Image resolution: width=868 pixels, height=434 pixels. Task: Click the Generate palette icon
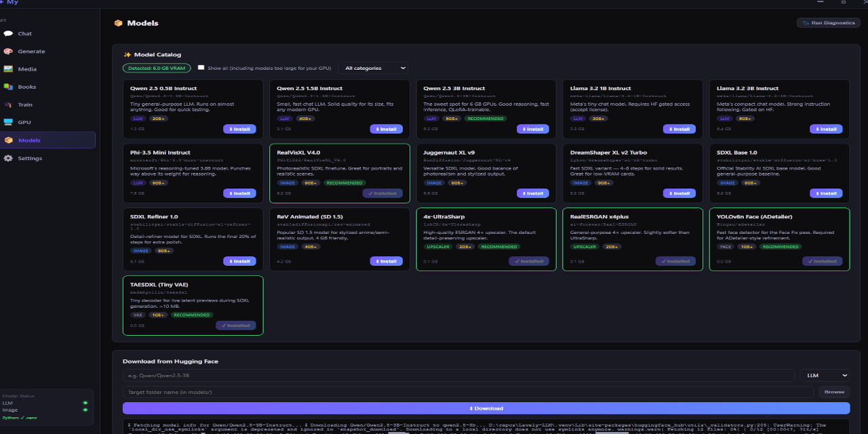[x=8, y=51]
